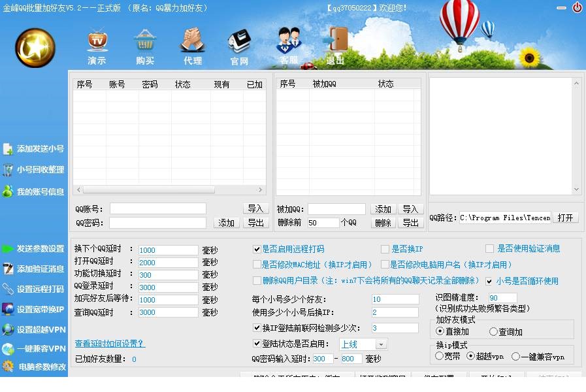Click the 识图精准度 field showing 90

pyautogui.click(x=502, y=298)
